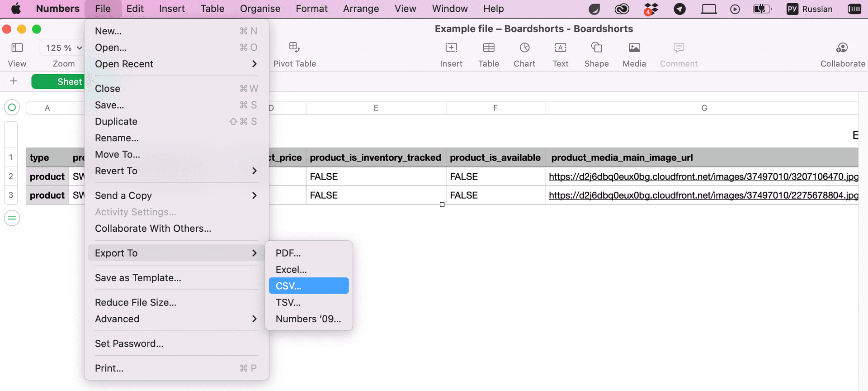Switch the Russian input source in menu bar
The height and width of the screenshot is (391, 868).
click(x=809, y=9)
